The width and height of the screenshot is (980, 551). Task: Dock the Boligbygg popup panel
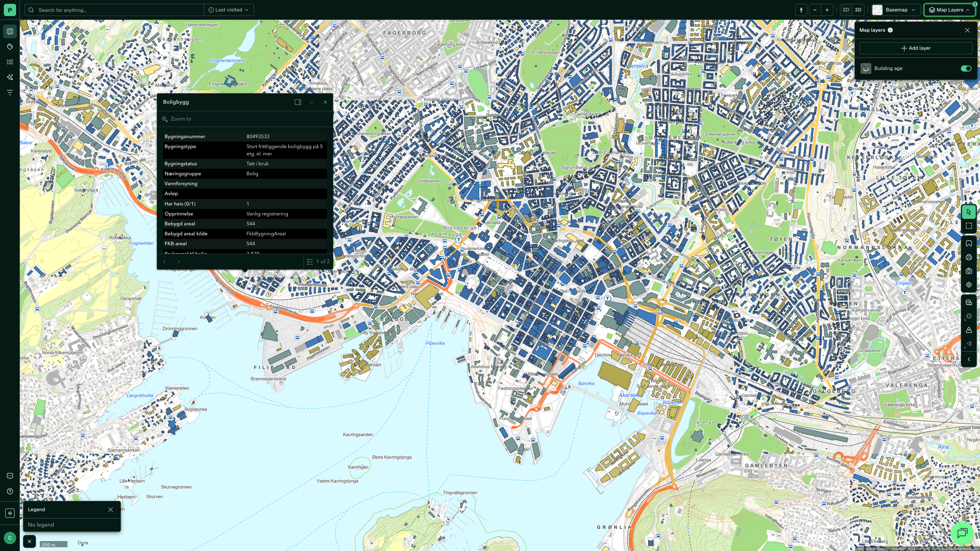[x=298, y=102]
